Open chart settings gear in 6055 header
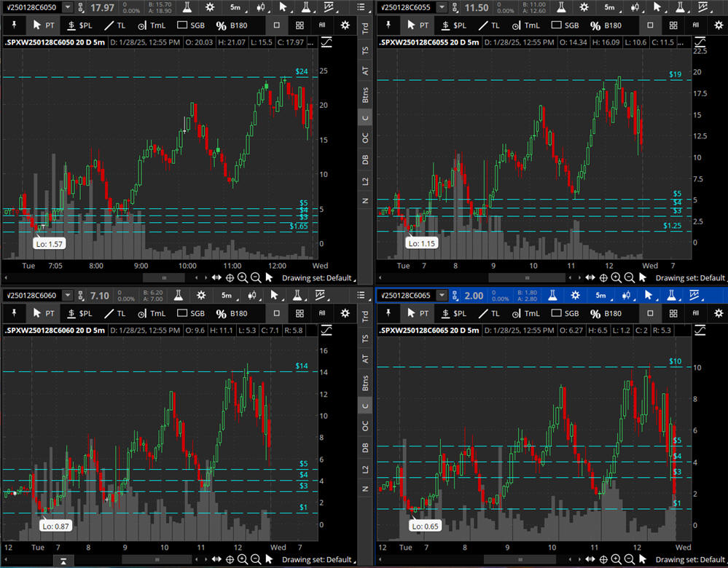Image resolution: width=728 pixels, height=568 pixels. point(584,7)
